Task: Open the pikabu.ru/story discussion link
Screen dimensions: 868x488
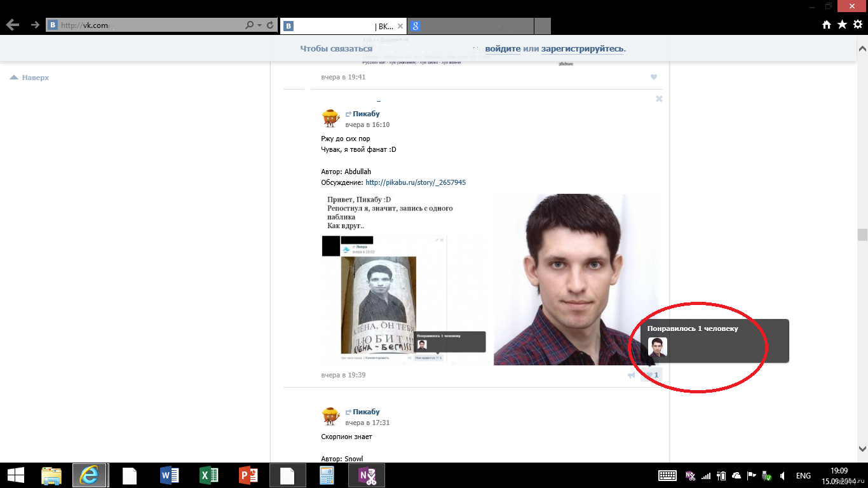Action: click(416, 182)
